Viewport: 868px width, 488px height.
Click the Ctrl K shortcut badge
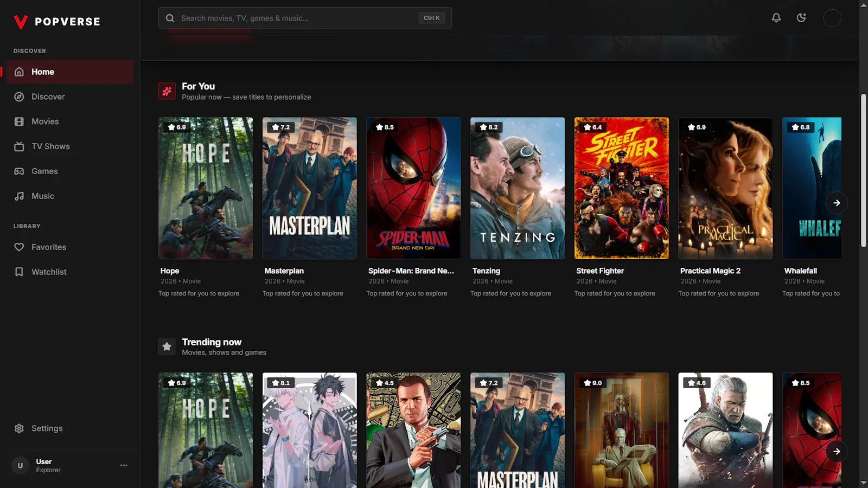coord(432,18)
